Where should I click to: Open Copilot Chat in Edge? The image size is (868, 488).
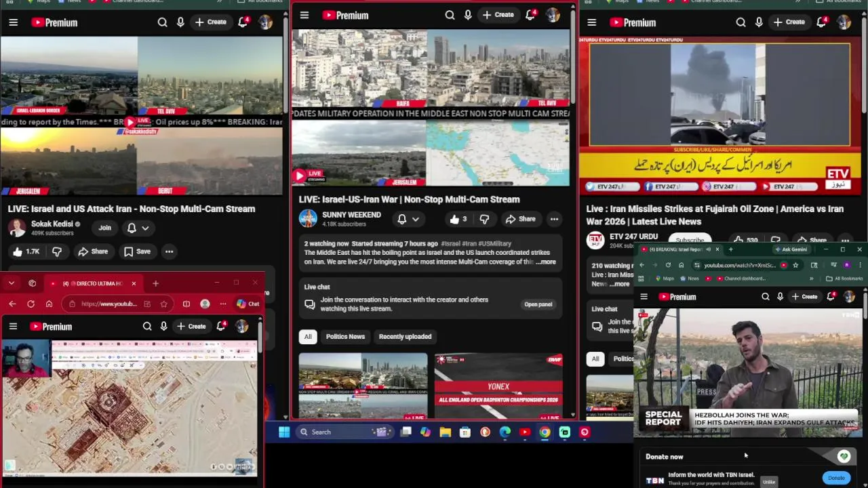tap(248, 304)
